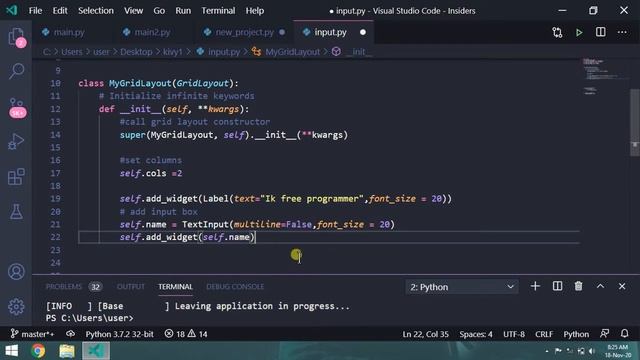Change line ending via CRLF
Image resolution: width=640 pixels, height=360 pixels.
544,334
